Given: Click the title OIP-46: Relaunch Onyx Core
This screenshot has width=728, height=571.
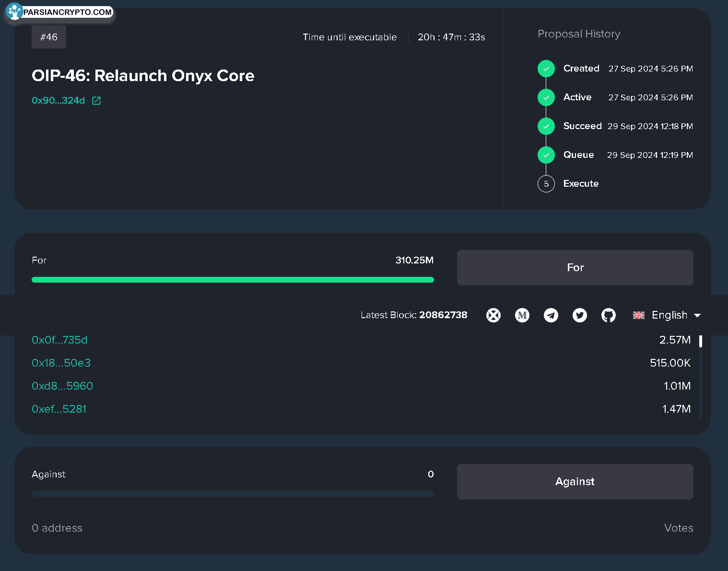Looking at the screenshot, I should (x=143, y=76).
